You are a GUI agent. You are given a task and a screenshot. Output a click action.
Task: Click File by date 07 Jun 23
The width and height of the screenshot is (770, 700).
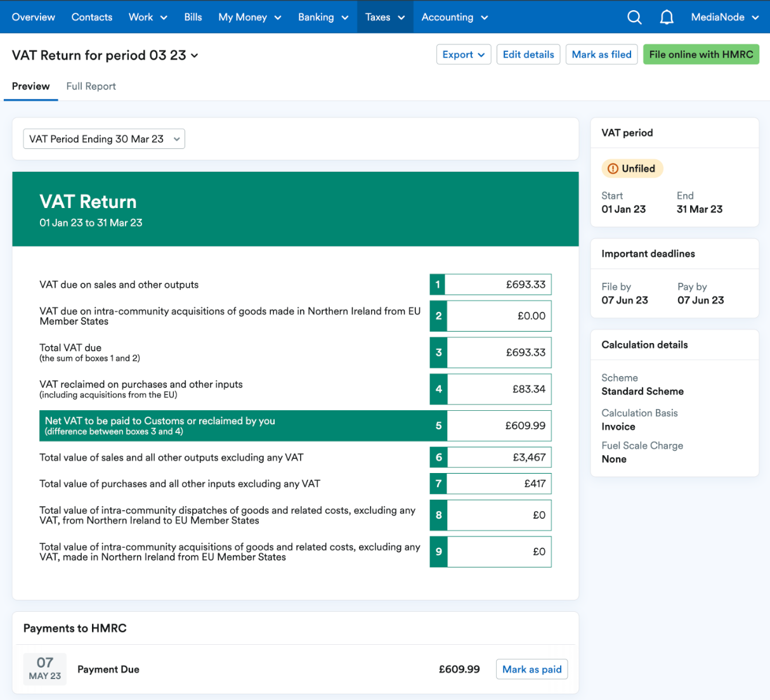[625, 301]
